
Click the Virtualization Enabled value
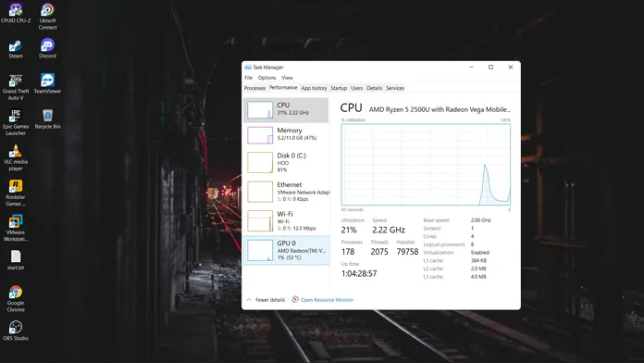(x=479, y=253)
